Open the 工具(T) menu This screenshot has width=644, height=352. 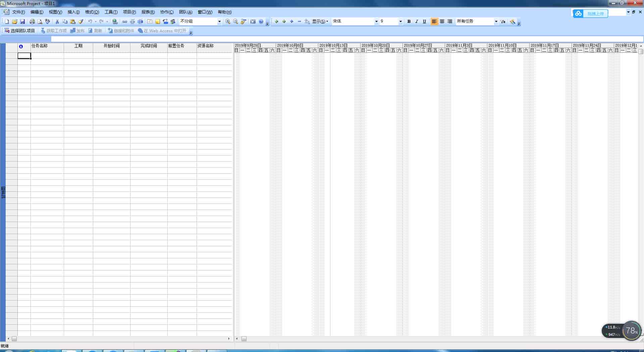click(111, 12)
